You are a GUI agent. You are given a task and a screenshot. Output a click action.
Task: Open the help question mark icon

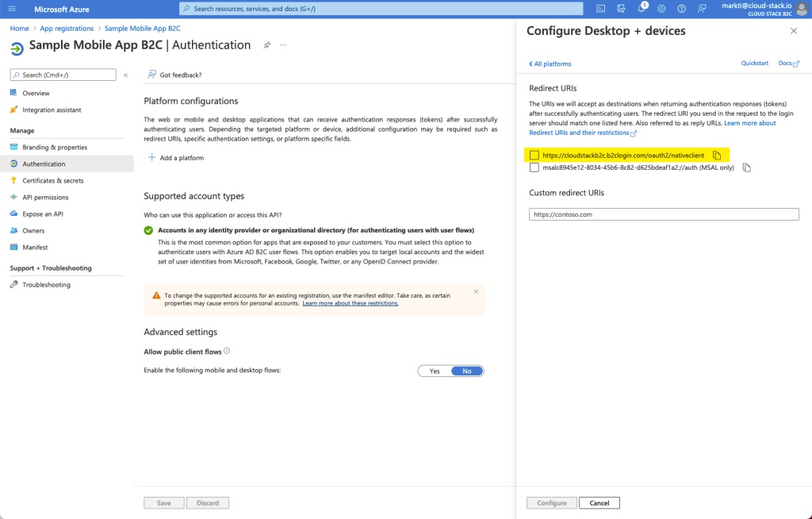click(x=681, y=9)
